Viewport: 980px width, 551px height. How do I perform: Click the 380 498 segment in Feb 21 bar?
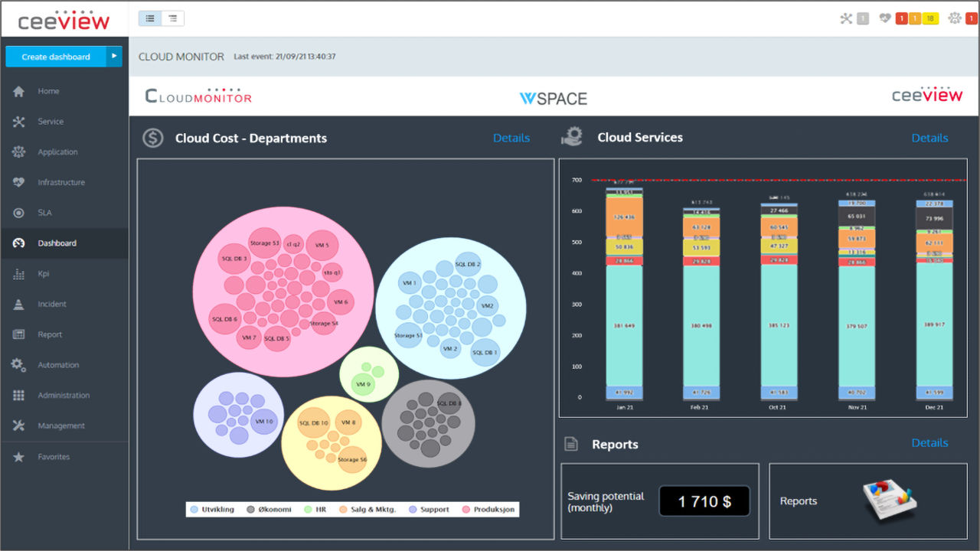[x=701, y=326]
